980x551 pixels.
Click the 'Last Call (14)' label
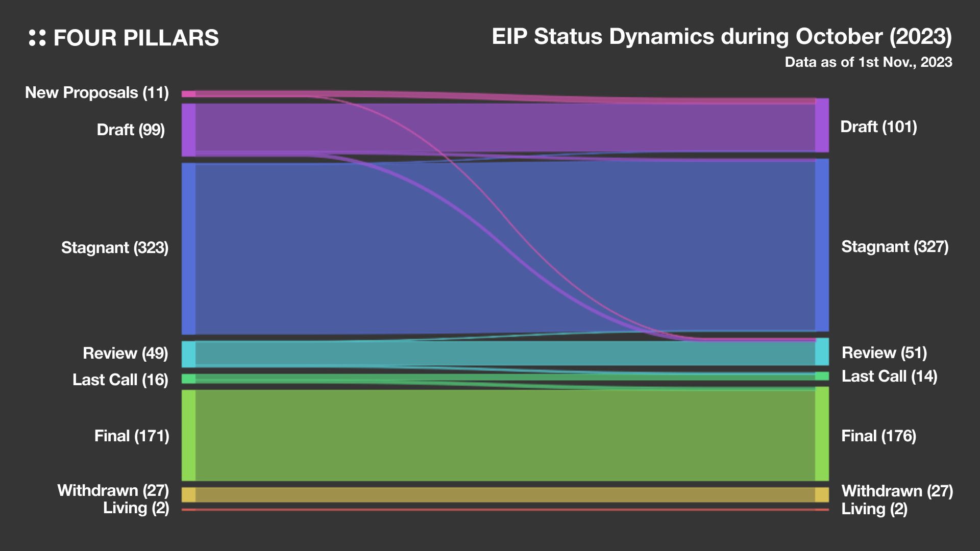coord(889,377)
